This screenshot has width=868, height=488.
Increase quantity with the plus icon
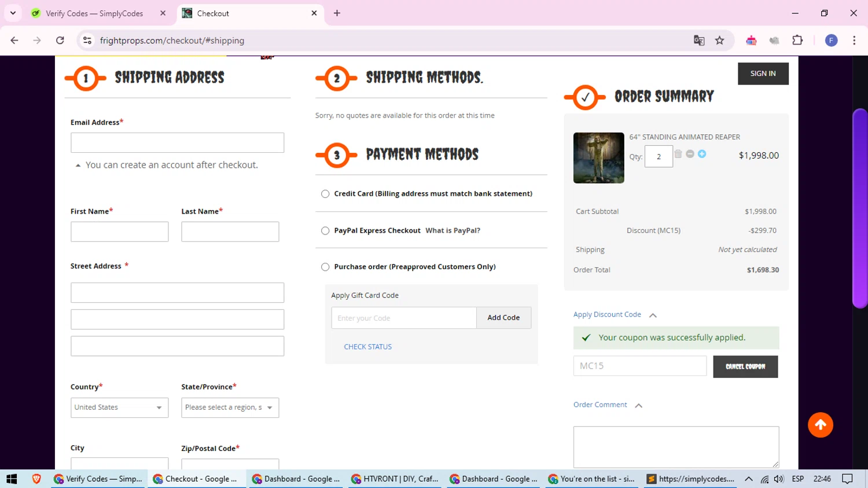(702, 154)
